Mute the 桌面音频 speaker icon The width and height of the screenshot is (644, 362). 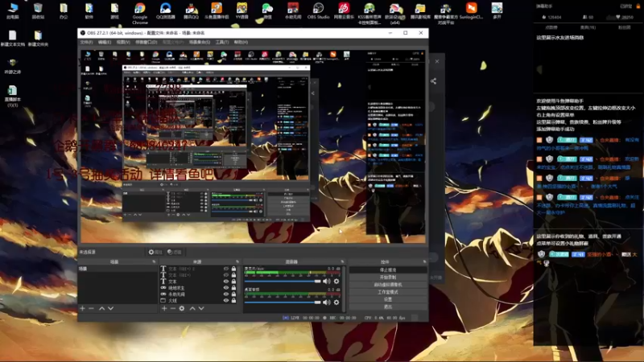tap(327, 302)
